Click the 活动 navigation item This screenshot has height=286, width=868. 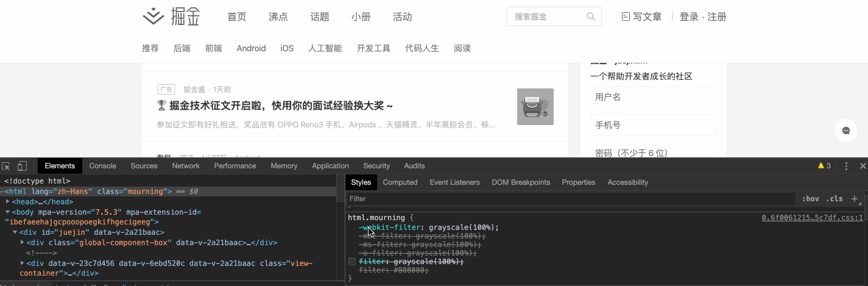403,17
